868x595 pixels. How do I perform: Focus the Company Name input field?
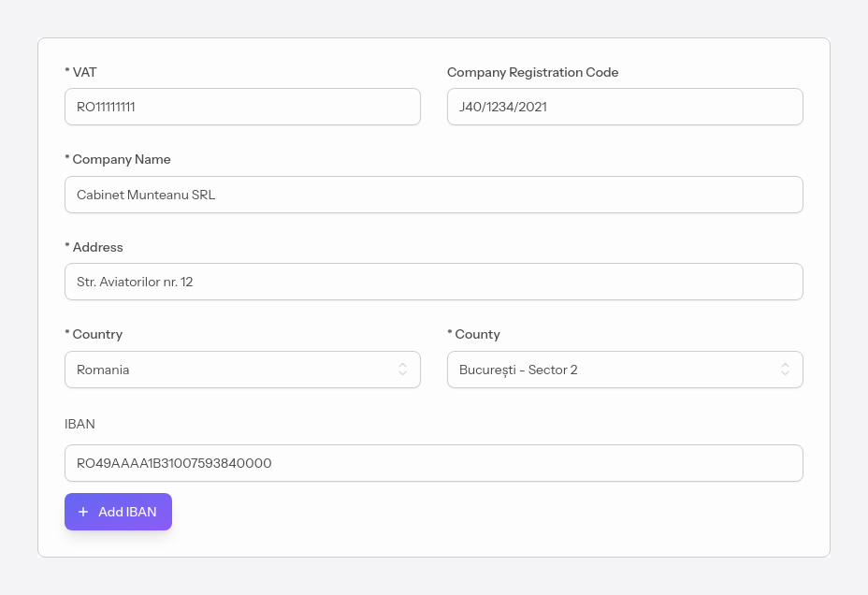pyautogui.click(x=434, y=195)
